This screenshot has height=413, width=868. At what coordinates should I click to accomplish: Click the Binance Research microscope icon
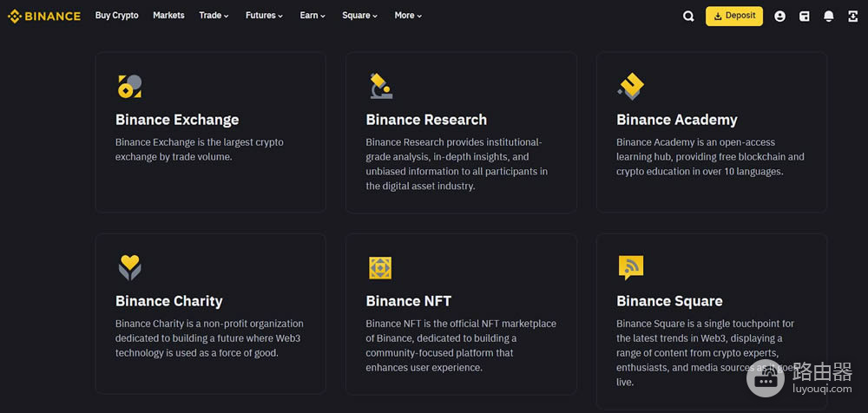(x=381, y=86)
